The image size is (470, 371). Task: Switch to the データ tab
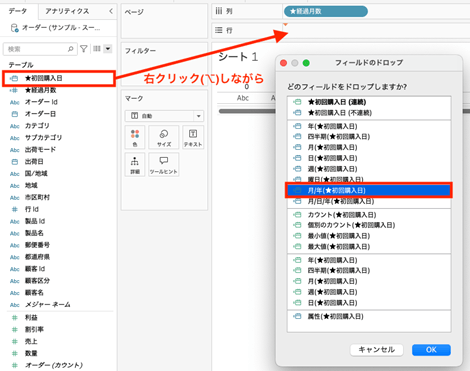click(18, 11)
